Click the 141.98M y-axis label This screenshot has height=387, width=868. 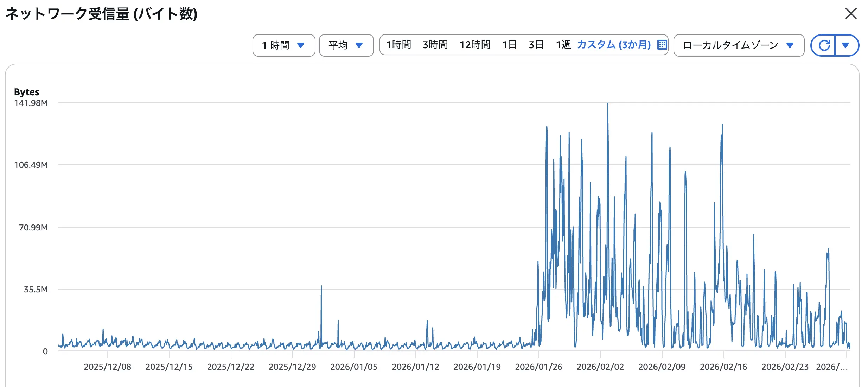pos(31,103)
